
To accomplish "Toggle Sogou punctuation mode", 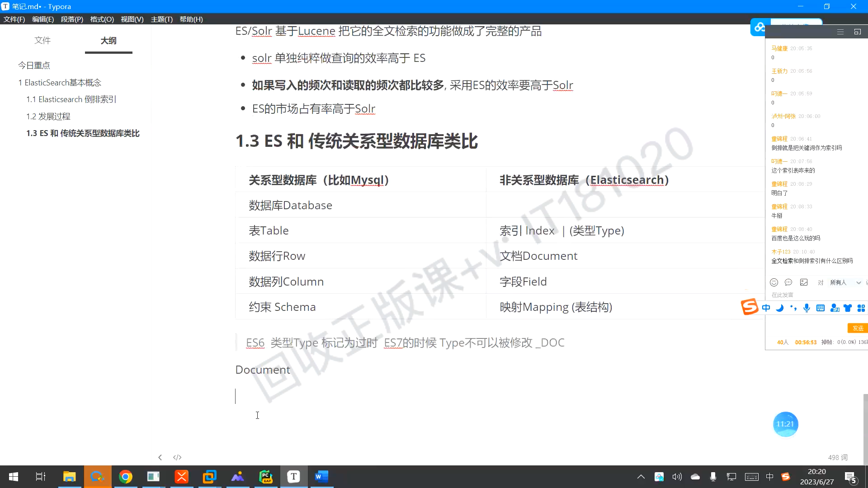I will point(793,308).
